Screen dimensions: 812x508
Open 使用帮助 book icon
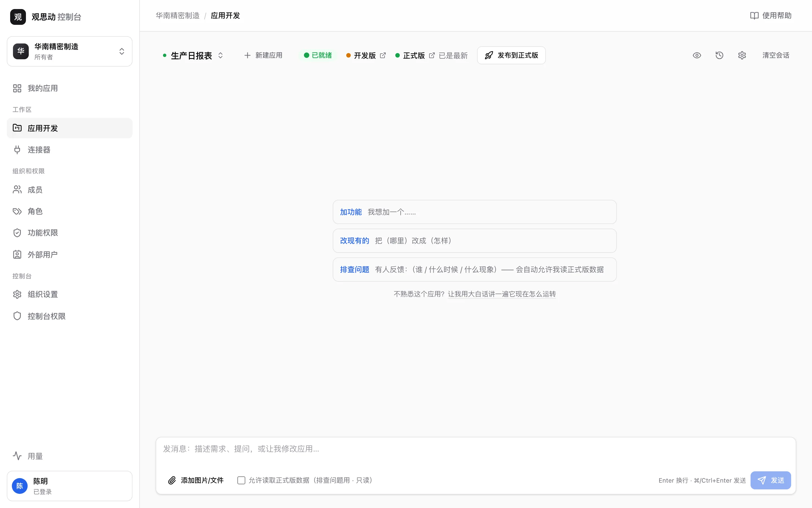point(754,16)
